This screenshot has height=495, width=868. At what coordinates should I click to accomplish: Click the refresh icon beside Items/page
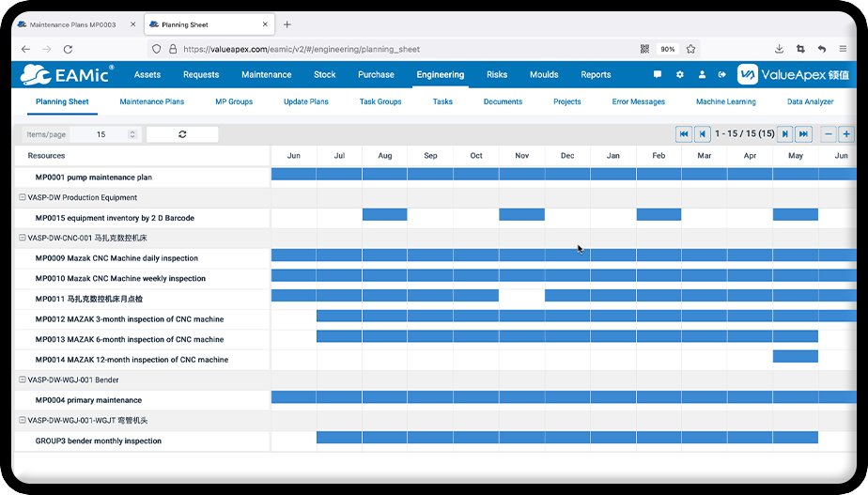(x=182, y=134)
